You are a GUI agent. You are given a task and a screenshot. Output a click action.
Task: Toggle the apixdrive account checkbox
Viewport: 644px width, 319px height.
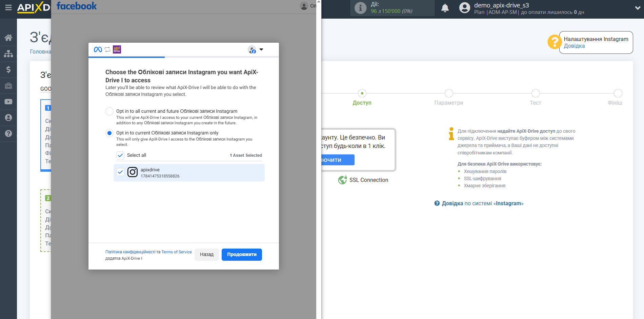[x=120, y=172]
